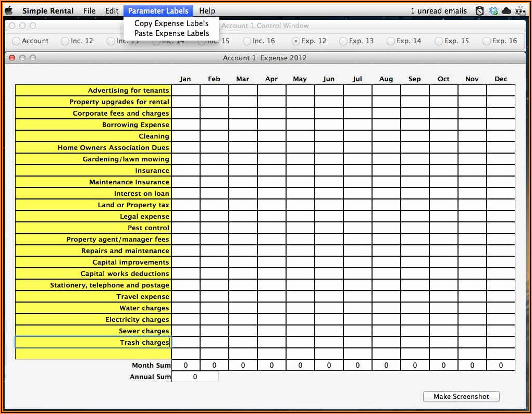Choose the Inc. 16 radio option
The width and height of the screenshot is (532, 414).
click(247, 41)
